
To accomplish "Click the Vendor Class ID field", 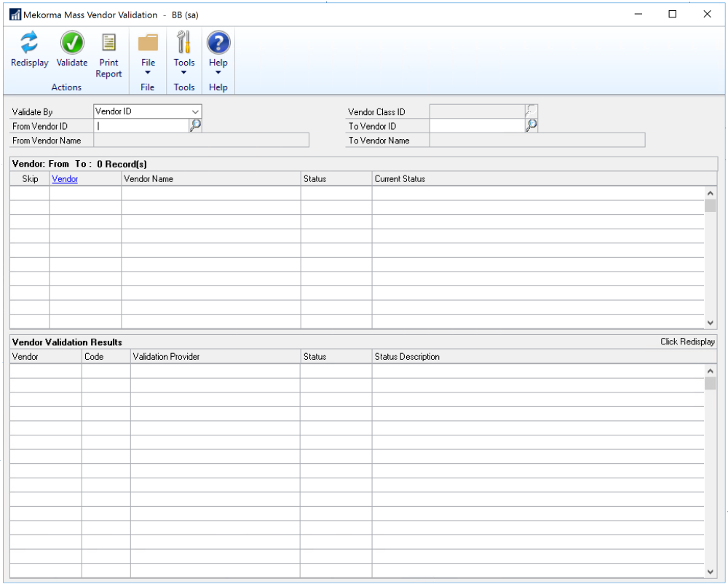I will [x=478, y=111].
